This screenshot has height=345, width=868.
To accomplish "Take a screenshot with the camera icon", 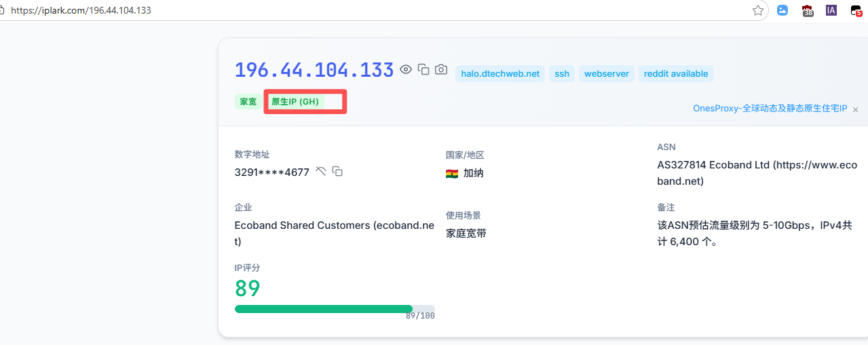I will coord(441,69).
